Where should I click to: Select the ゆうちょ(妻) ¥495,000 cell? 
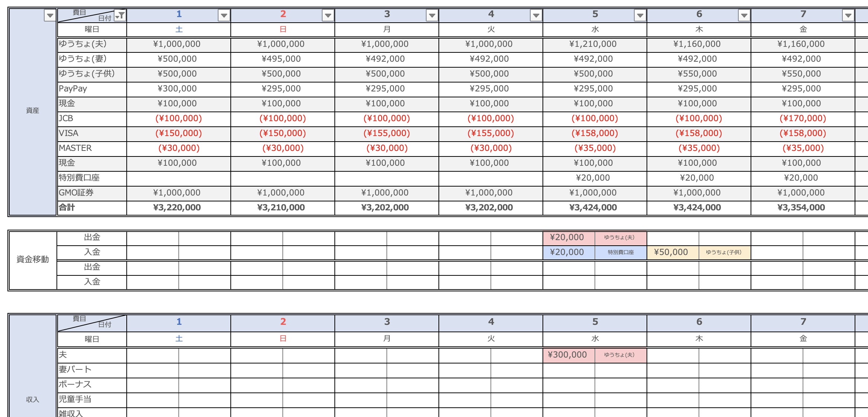click(281, 59)
